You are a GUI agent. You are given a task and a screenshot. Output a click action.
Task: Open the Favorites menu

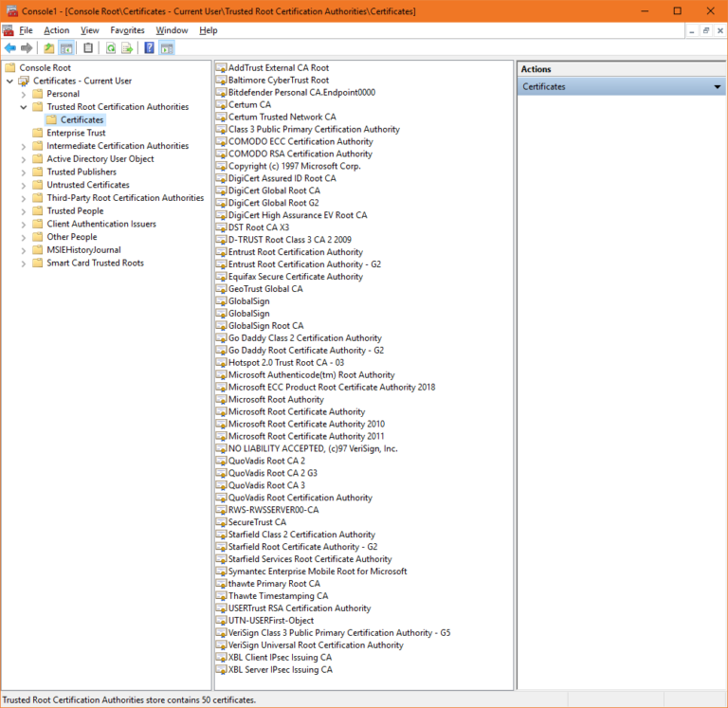tap(127, 30)
